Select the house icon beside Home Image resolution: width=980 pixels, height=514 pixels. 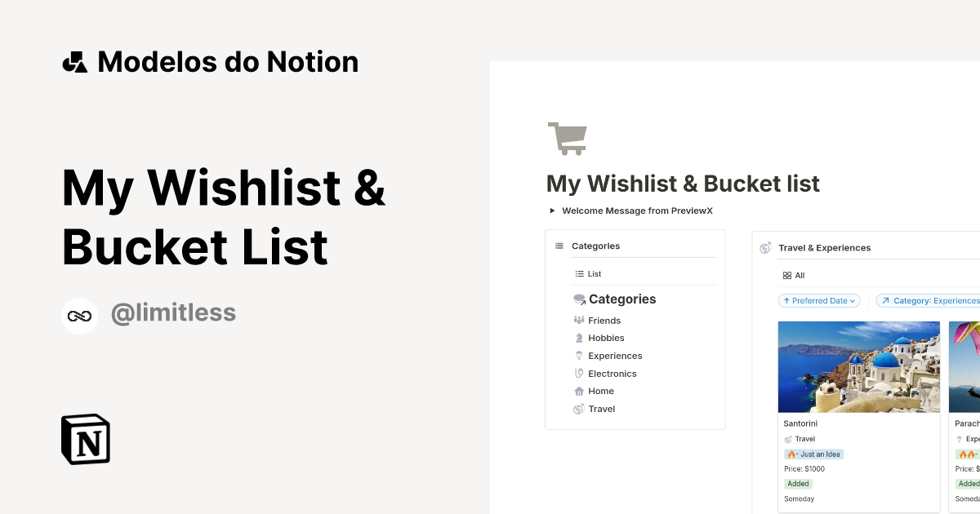pos(580,391)
